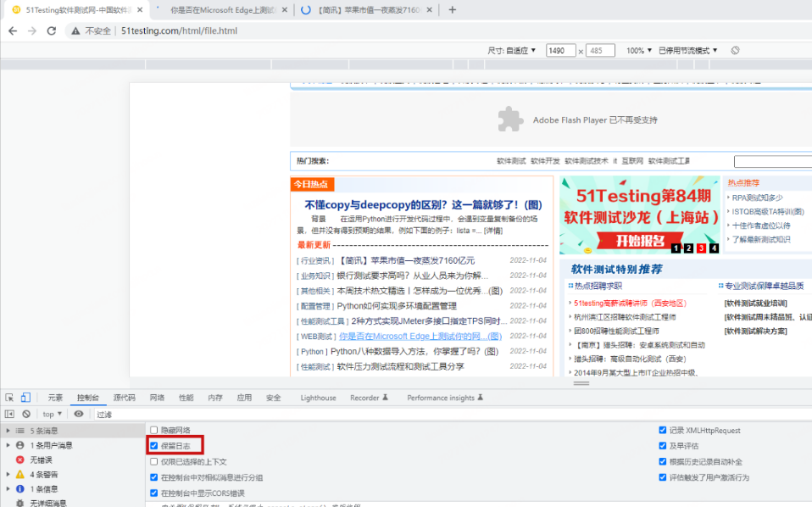
Task: Switch to the Elements tab
Action: 55,398
